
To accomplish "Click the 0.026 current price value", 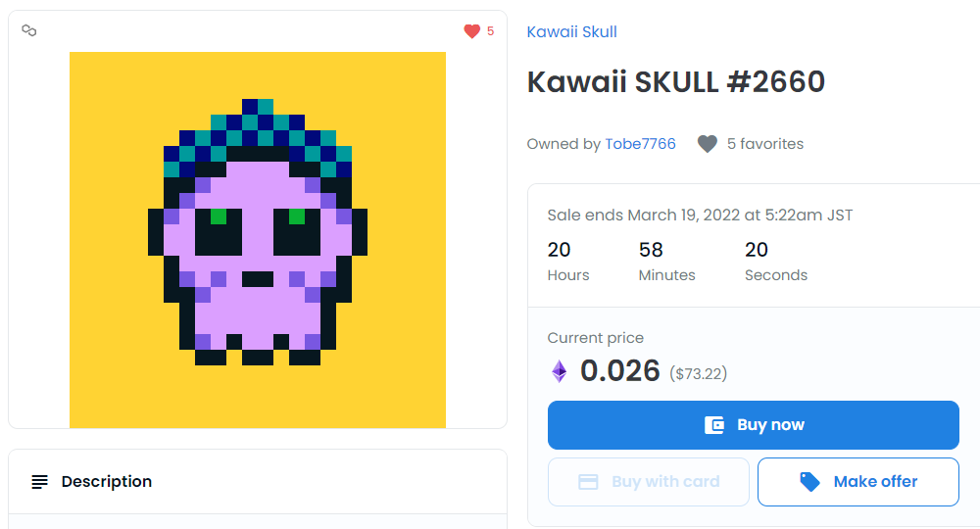I will click(620, 371).
